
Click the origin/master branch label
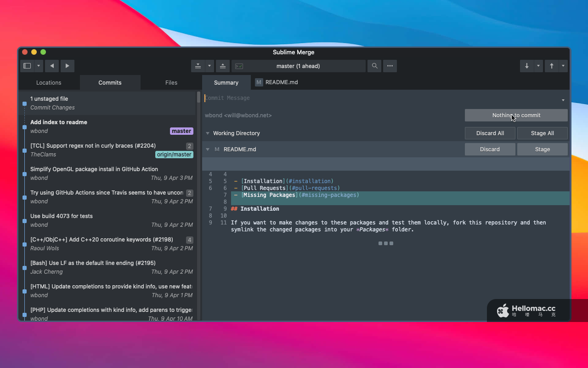[174, 155]
